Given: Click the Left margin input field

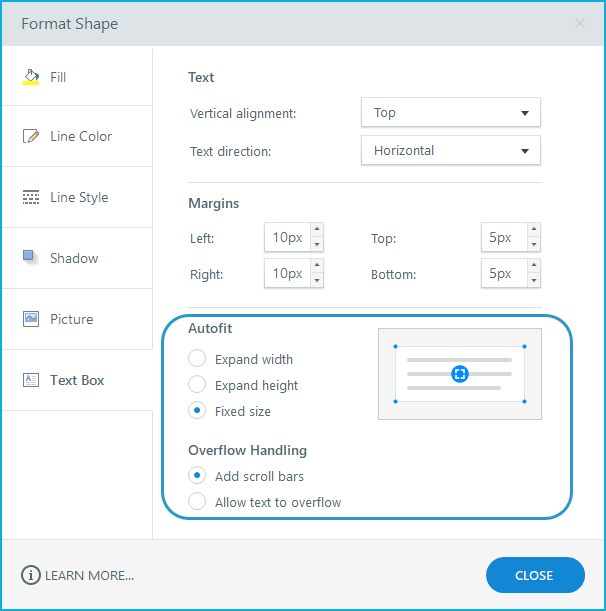Looking at the screenshot, I should 288,237.
